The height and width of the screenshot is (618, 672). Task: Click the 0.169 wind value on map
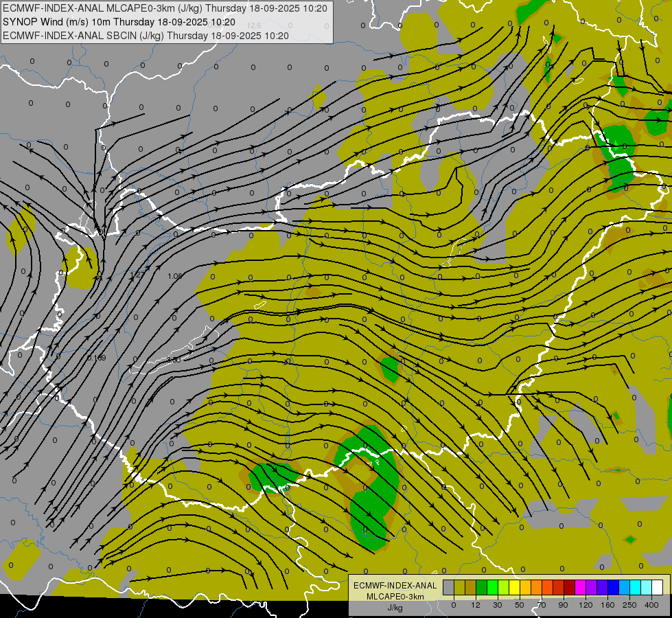point(96,358)
